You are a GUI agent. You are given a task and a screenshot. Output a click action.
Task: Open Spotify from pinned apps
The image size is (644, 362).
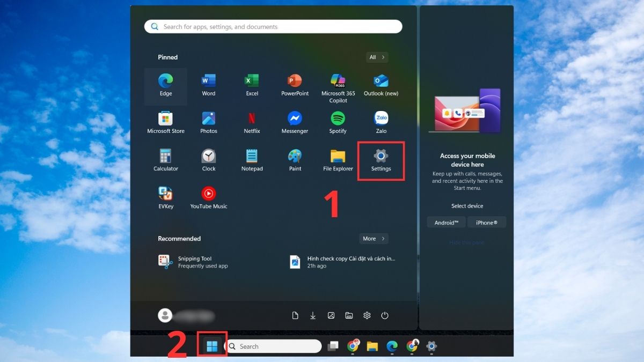(x=338, y=123)
